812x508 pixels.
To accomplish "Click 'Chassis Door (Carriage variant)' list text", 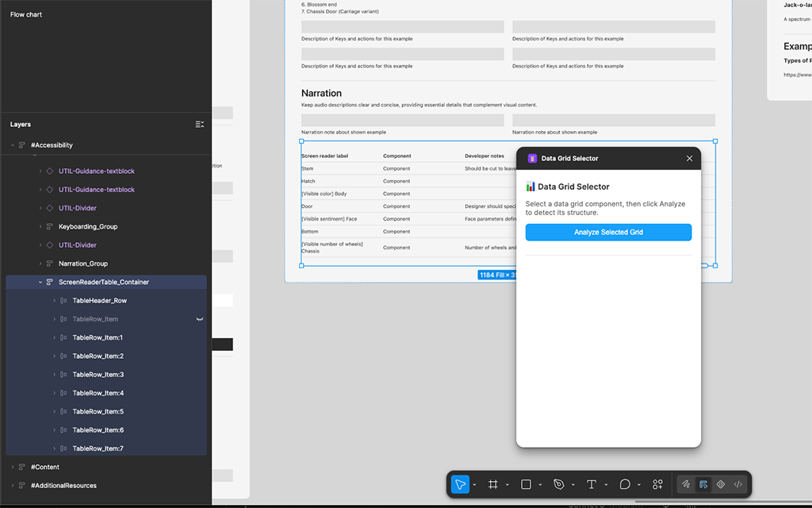I will pos(343,11).
